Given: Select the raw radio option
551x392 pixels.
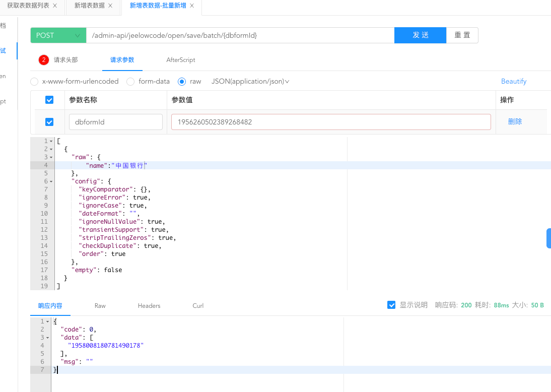Looking at the screenshot, I should pyautogui.click(x=182, y=82).
